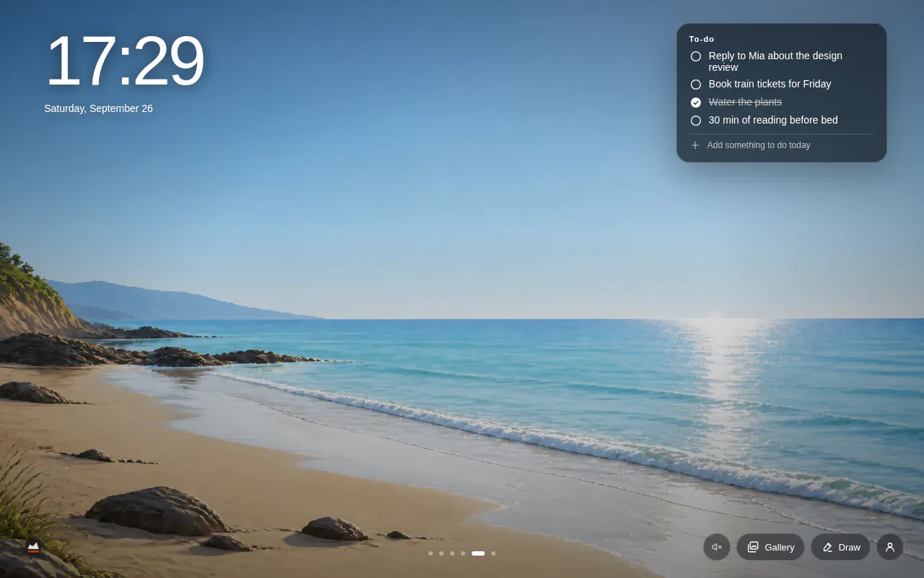
Task: Click the landscape image logo icon
Action: tap(33, 547)
